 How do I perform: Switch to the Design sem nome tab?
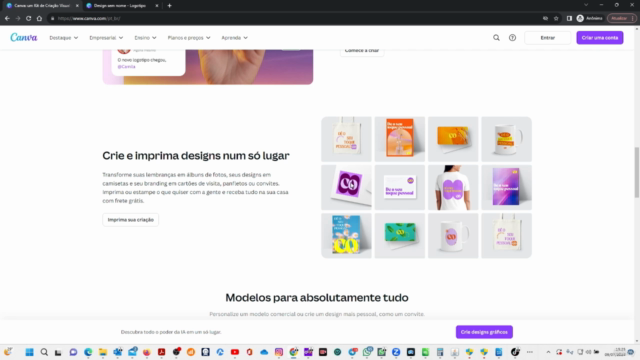119,6
